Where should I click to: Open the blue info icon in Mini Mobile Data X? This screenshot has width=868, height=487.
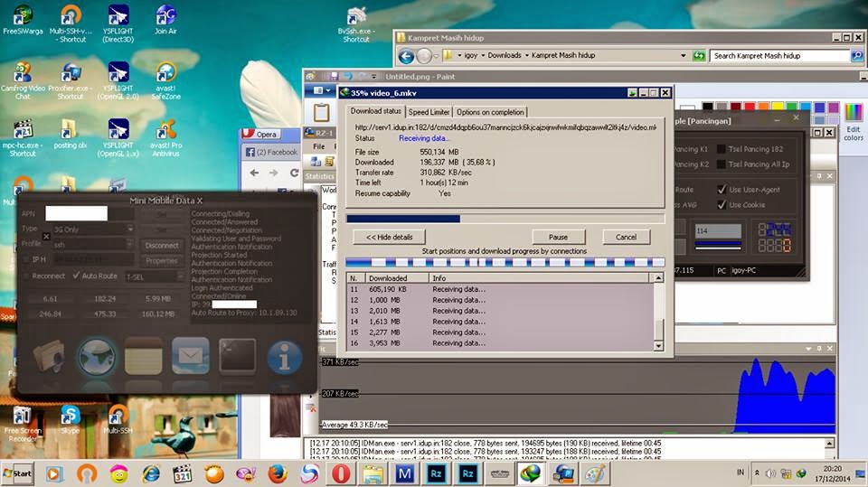pyautogui.click(x=285, y=358)
